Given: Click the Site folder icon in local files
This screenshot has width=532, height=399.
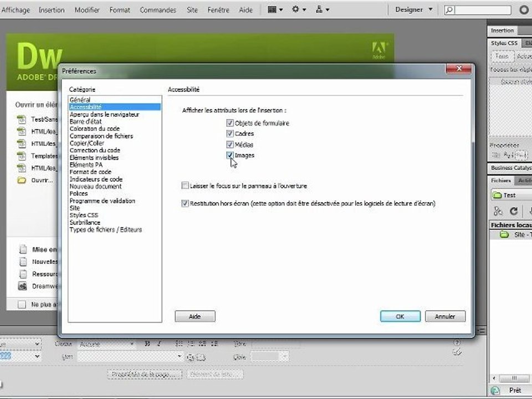Looking at the screenshot, I should [504, 234].
